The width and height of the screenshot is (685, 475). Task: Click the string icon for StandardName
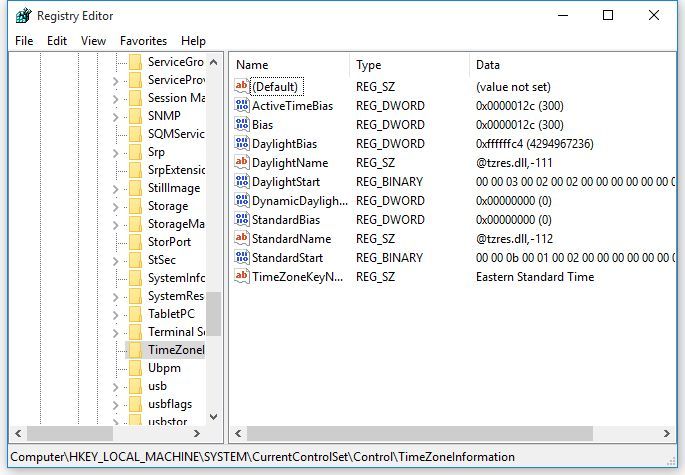(x=240, y=238)
